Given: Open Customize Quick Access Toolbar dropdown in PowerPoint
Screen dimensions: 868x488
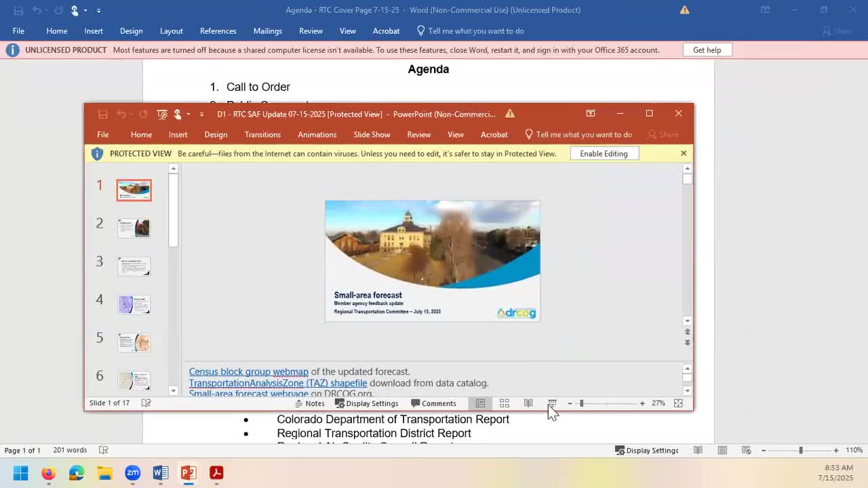Looking at the screenshot, I should pyautogui.click(x=201, y=114).
